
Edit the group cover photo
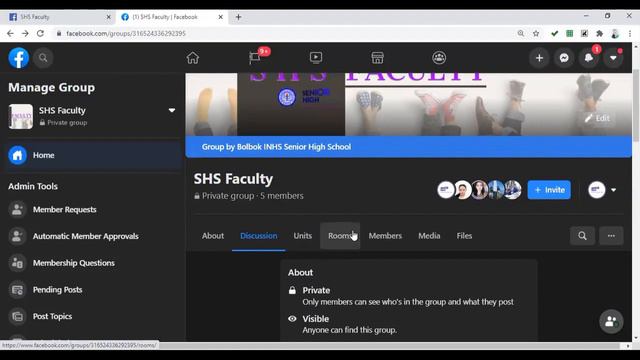(x=597, y=118)
